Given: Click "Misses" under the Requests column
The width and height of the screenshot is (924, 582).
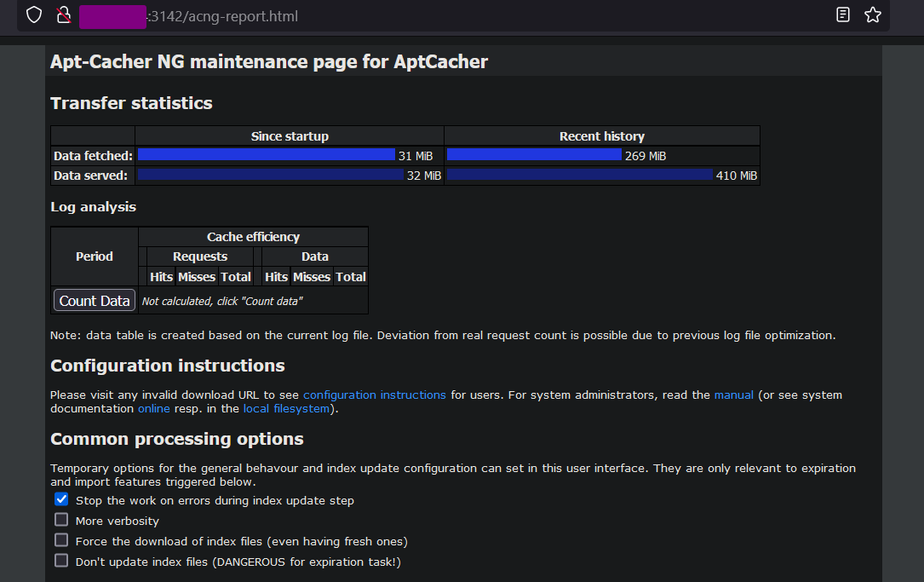Looking at the screenshot, I should click(x=197, y=277).
